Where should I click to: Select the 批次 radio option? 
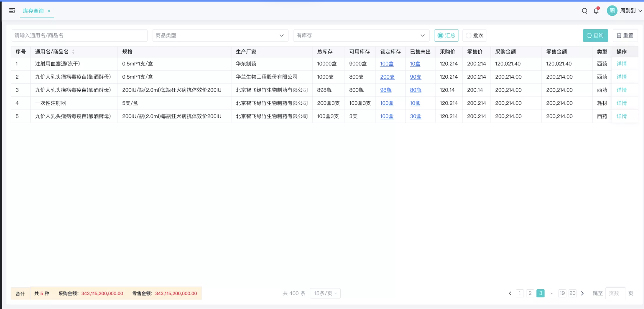[x=474, y=35]
